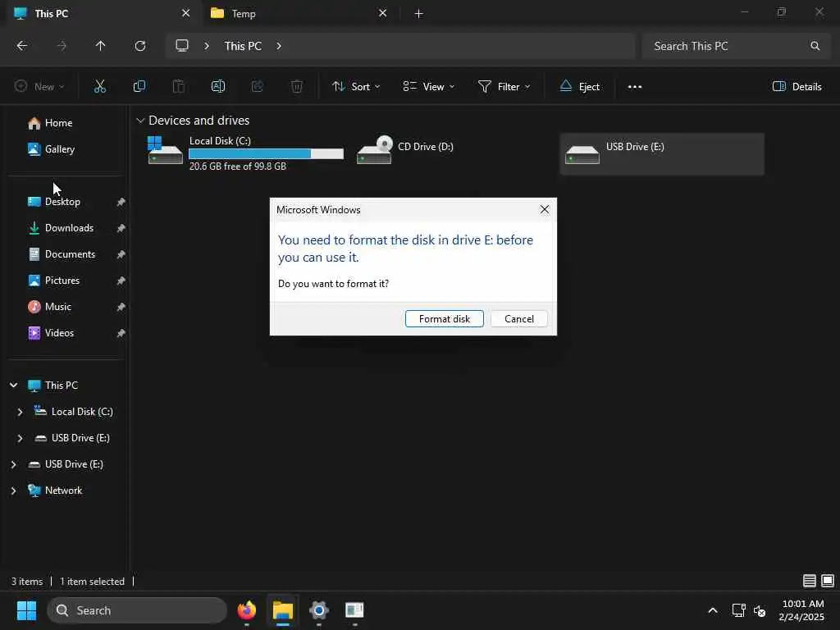Click the Local Disk (C:) usage bar
The height and width of the screenshot is (630, 840).
(267, 153)
